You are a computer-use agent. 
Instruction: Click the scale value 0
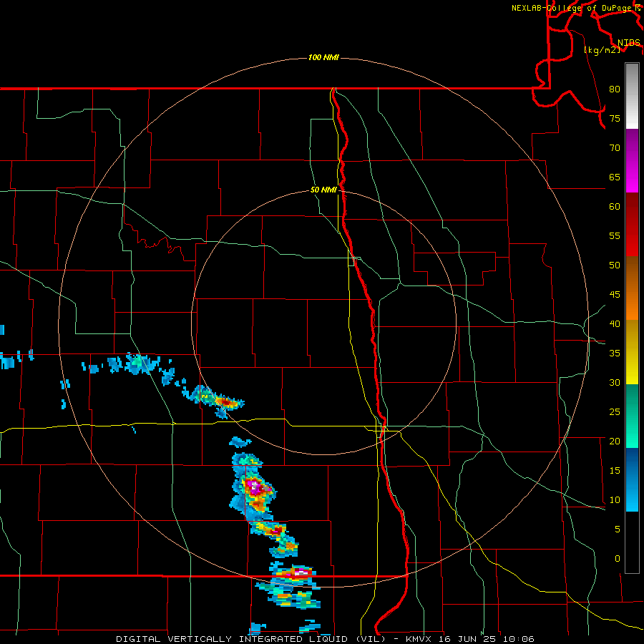point(618,559)
